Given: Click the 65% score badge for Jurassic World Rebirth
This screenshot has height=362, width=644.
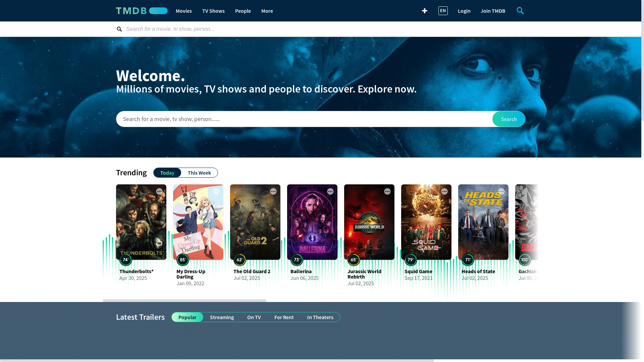Looking at the screenshot, I should (354, 260).
